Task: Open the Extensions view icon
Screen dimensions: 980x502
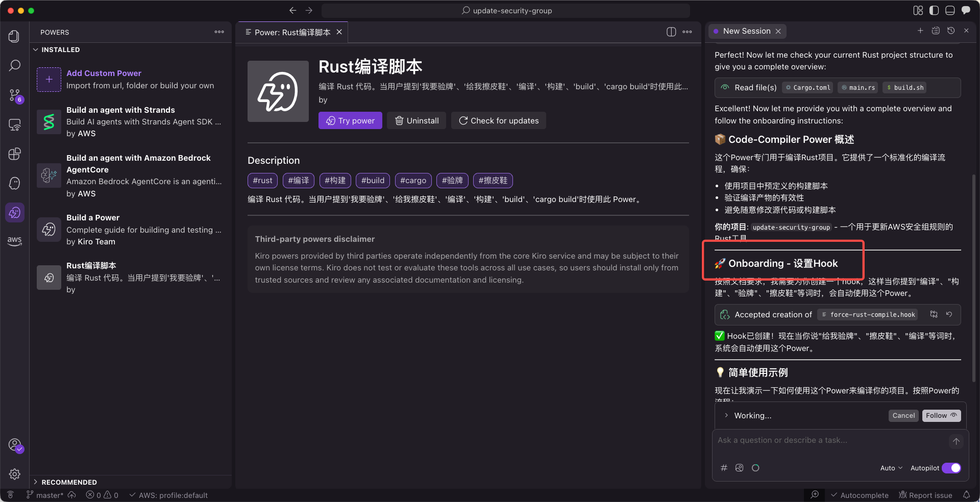Action: tap(14, 154)
